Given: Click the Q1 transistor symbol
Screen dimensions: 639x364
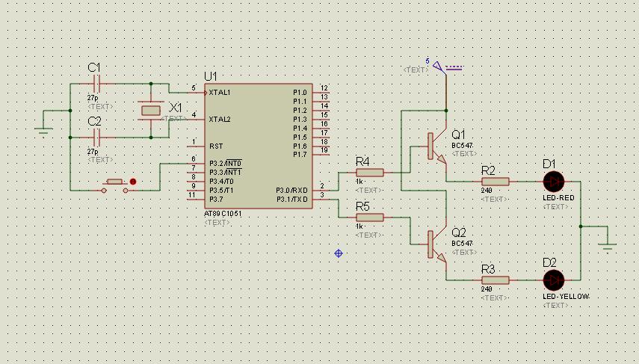Looking at the screenshot, I should point(437,147).
